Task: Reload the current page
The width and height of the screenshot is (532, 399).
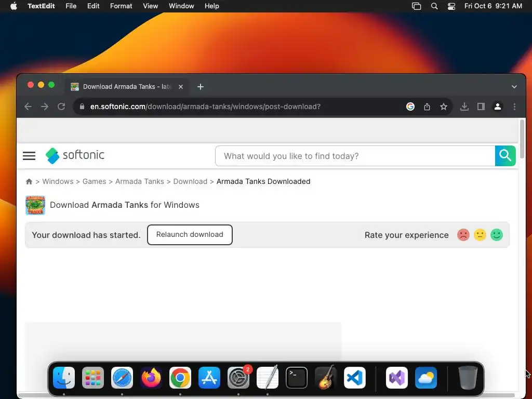Action: 61,107
